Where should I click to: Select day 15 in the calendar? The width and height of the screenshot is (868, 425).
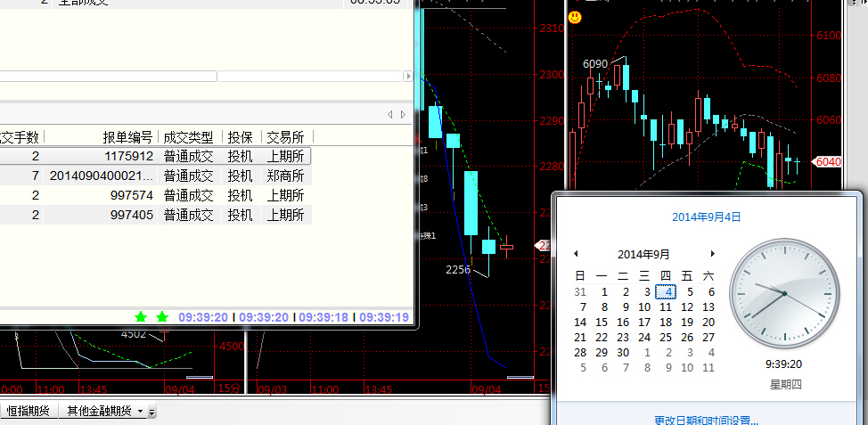coord(602,322)
